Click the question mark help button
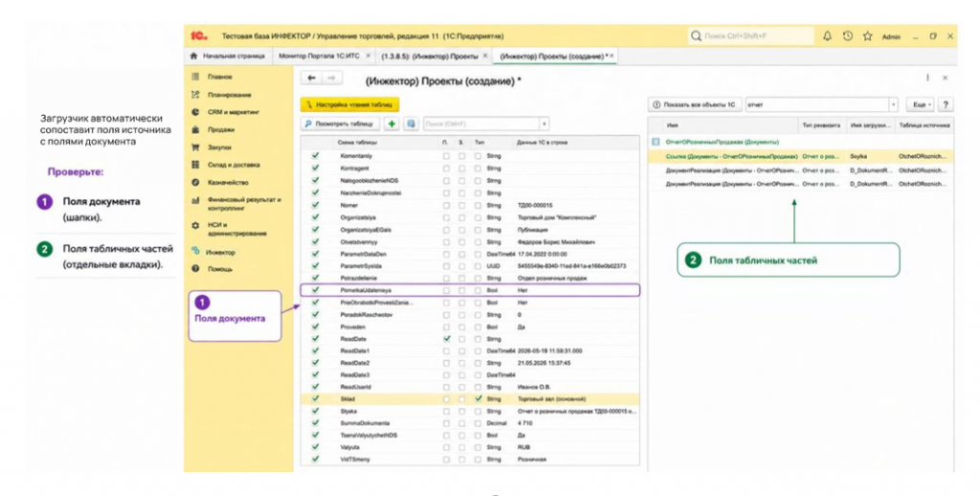The image size is (980, 496). click(x=946, y=105)
